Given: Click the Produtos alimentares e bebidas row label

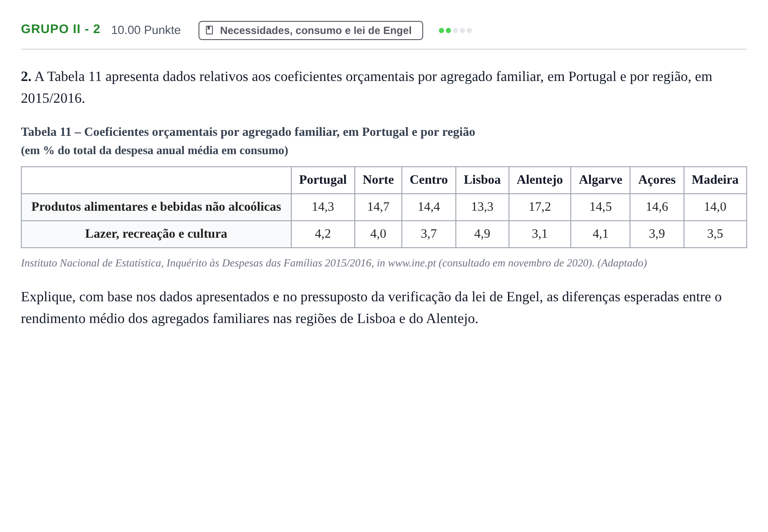Looking at the screenshot, I should click(156, 207).
